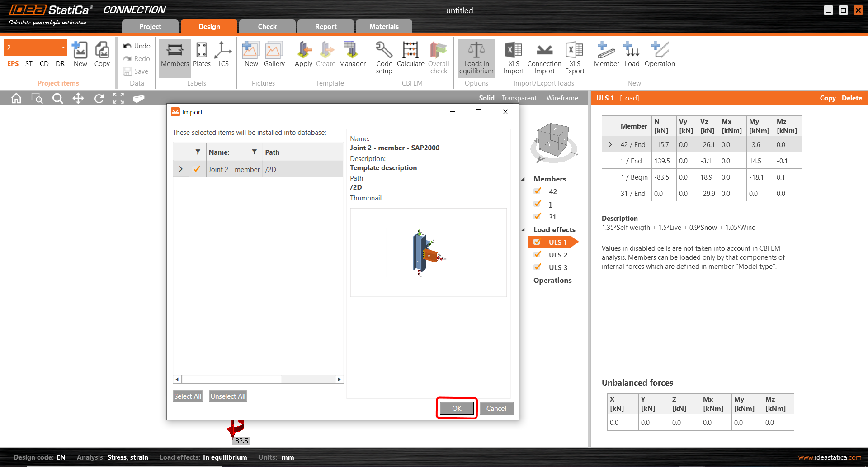Open the Template Manager icon
The image size is (868, 467).
[352, 51]
